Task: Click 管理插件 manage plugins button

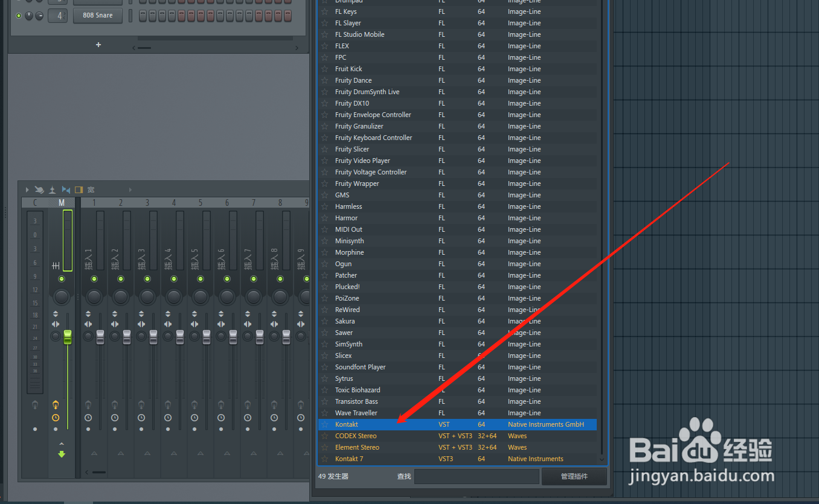Action: [x=574, y=476]
